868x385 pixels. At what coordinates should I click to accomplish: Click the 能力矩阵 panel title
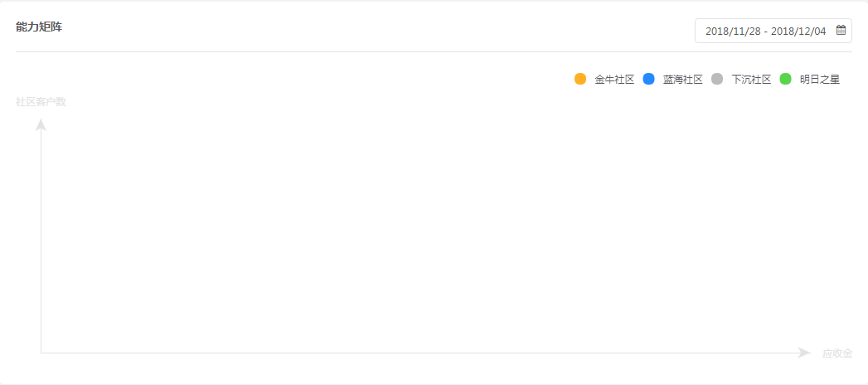click(x=39, y=27)
